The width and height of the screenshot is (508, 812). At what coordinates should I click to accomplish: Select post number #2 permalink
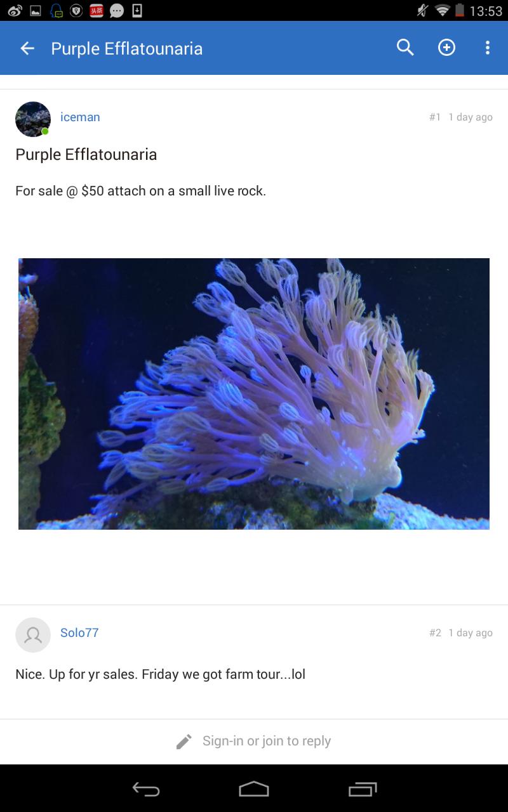(435, 633)
